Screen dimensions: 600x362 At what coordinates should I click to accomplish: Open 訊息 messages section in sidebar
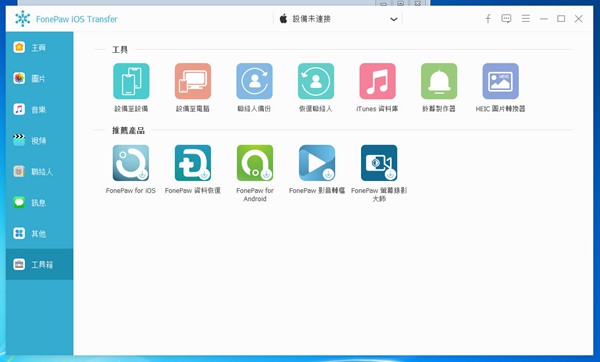tap(39, 202)
